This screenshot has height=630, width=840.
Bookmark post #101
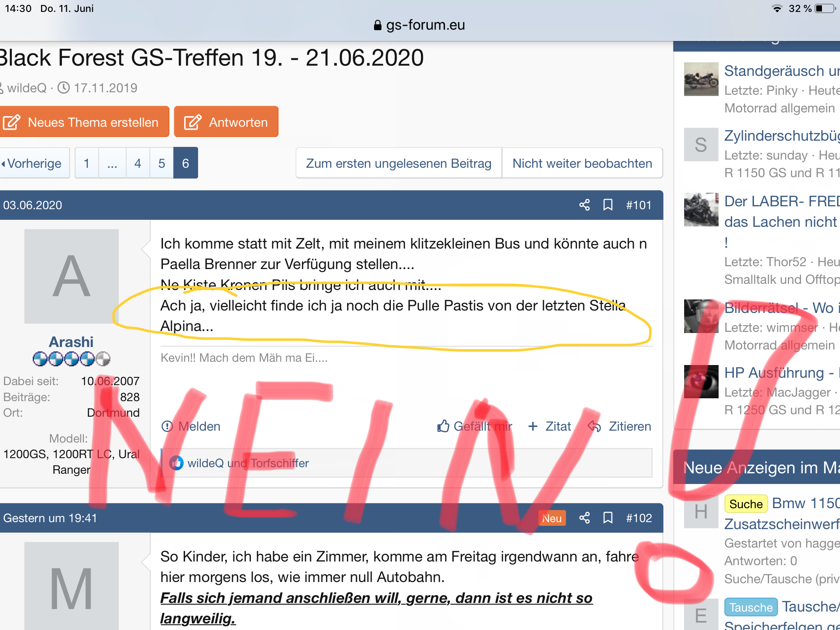[x=608, y=205]
